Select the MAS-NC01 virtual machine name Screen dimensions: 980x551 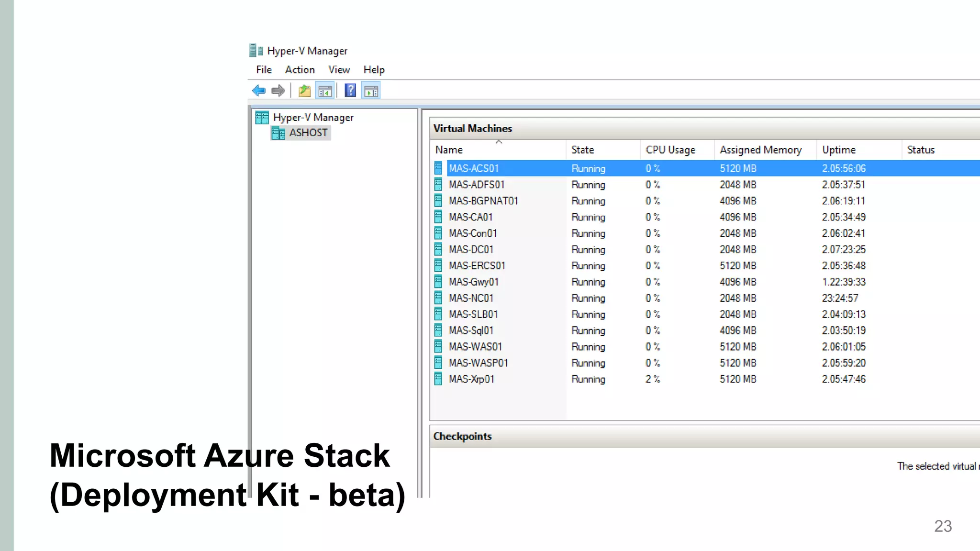point(471,298)
